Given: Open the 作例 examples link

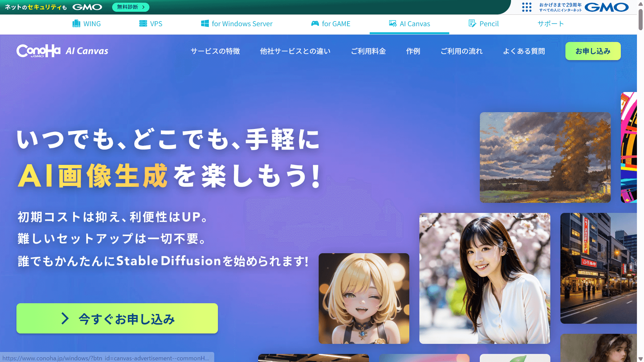Looking at the screenshot, I should coord(413,51).
